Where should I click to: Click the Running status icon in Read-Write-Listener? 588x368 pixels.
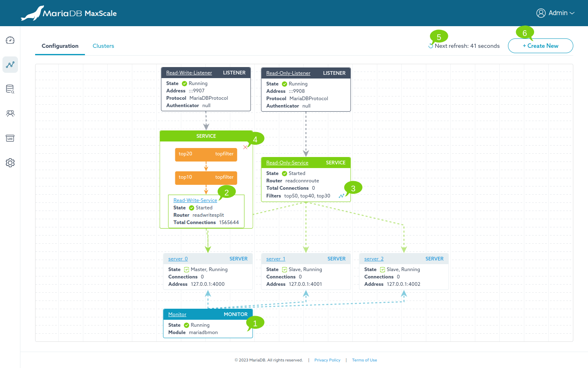click(x=185, y=83)
